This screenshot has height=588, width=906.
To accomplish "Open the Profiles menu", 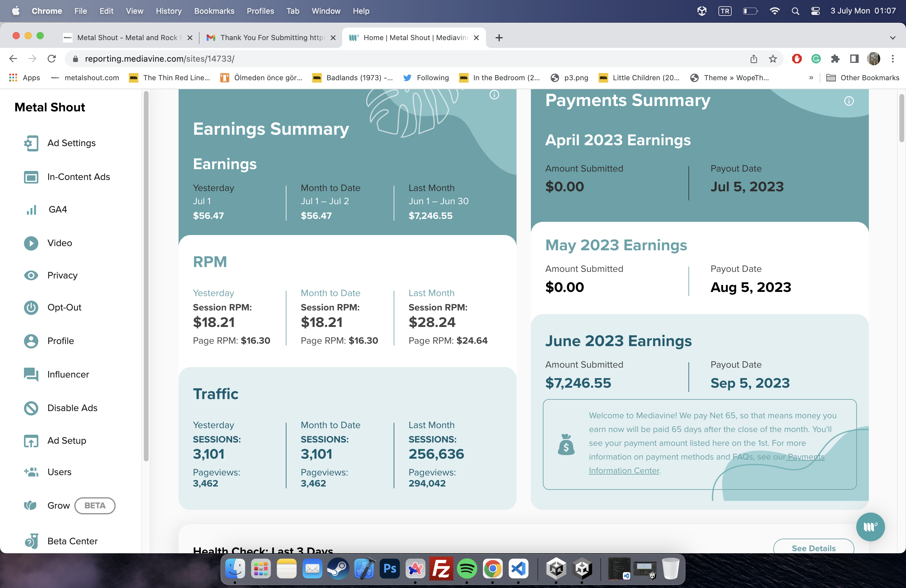I will tap(260, 11).
